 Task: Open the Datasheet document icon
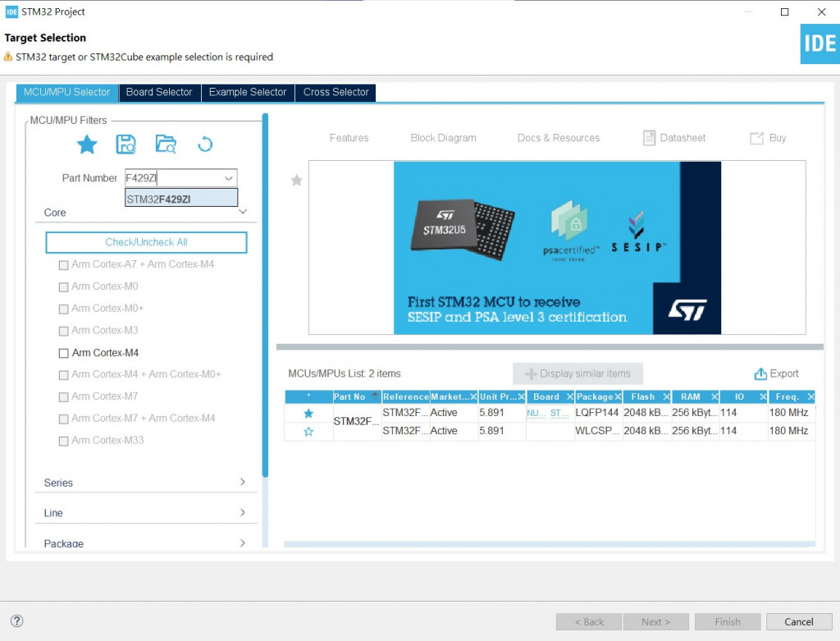coord(649,138)
